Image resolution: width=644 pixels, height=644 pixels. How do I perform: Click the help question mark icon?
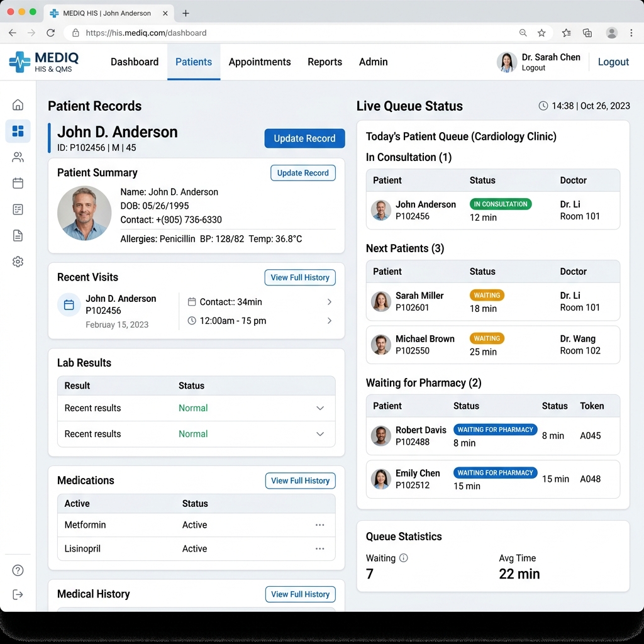click(18, 570)
